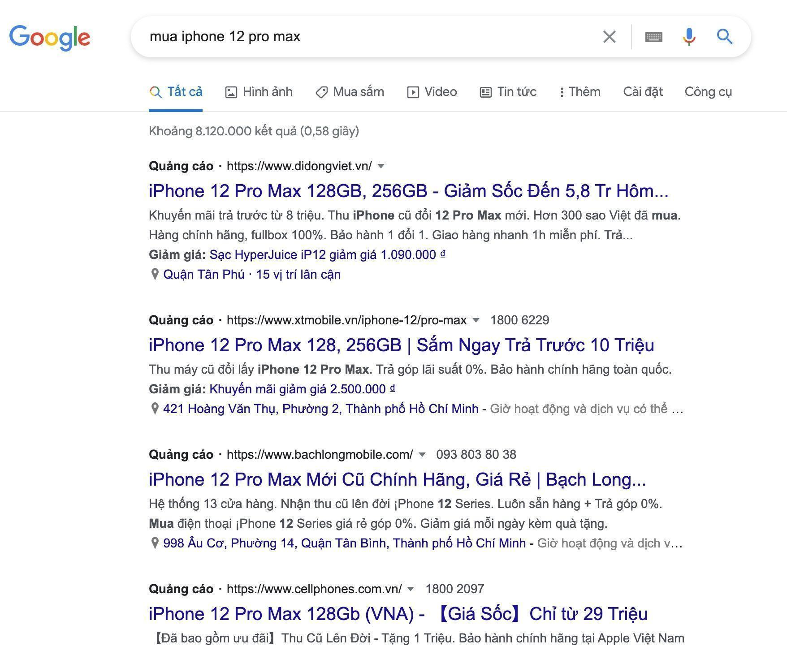Image resolution: width=787 pixels, height=672 pixels.
Task: Expand dropdown arrow next to bachlongmobile.com URL
Action: (x=422, y=455)
